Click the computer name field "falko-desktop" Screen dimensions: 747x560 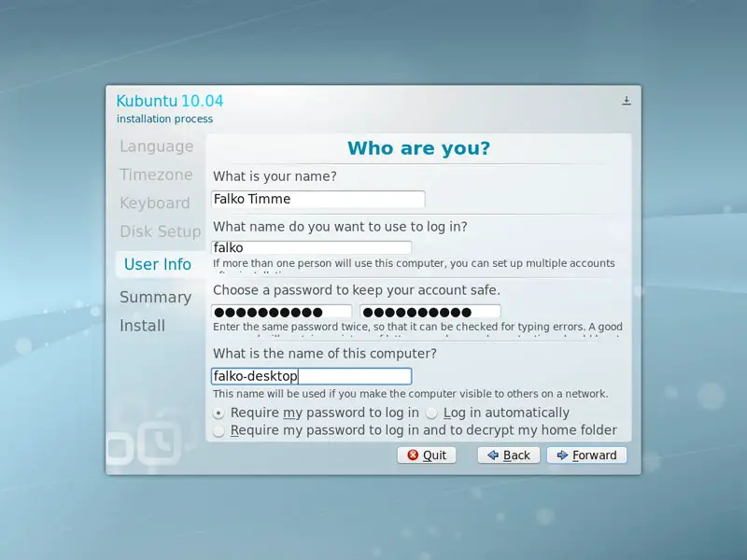coord(312,376)
